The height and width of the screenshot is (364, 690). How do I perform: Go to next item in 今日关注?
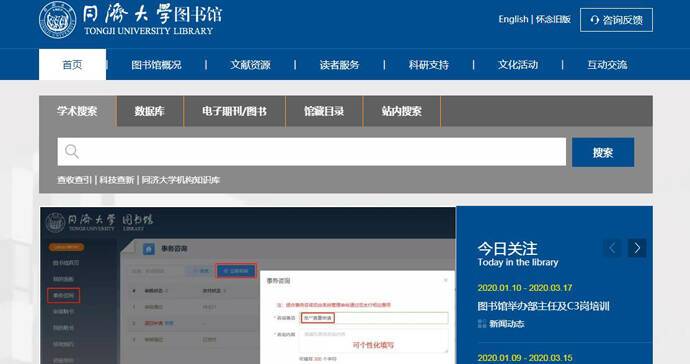(x=637, y=248)
